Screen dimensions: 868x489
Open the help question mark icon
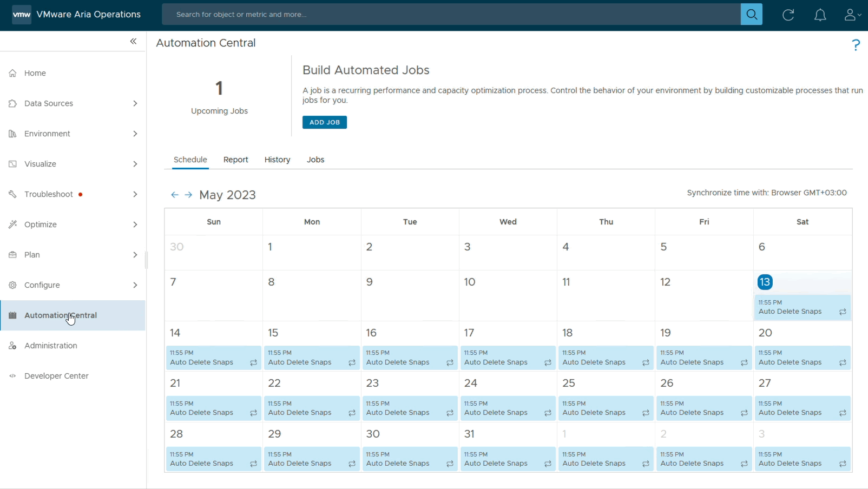click(x=856, y=45)
